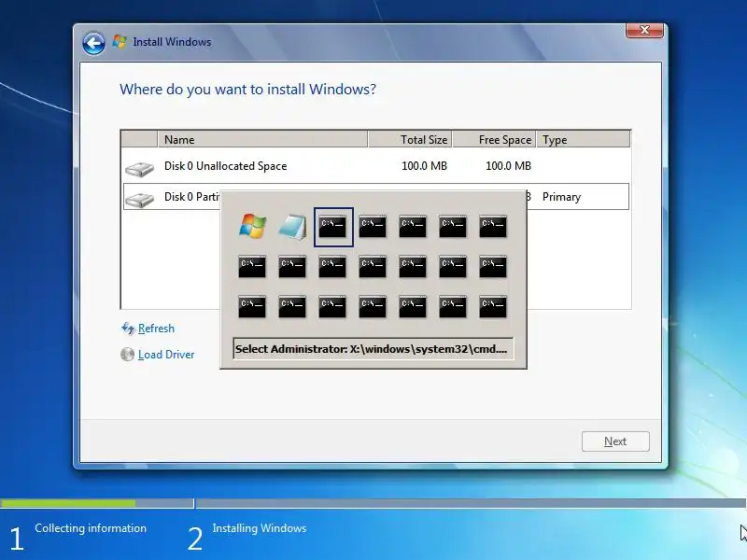Image resolution: width=747 pixels, height=560 pixels.
Task: Click the Refresh link
Action: pyautogui.click(x=156, y=329)
